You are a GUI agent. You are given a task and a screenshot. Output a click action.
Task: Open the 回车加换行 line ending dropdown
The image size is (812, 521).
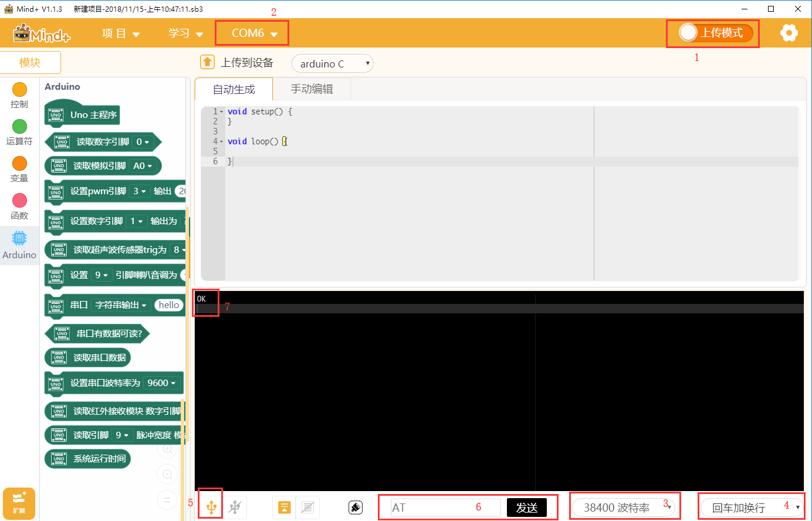pyautogui.click(x=752, y=508)
